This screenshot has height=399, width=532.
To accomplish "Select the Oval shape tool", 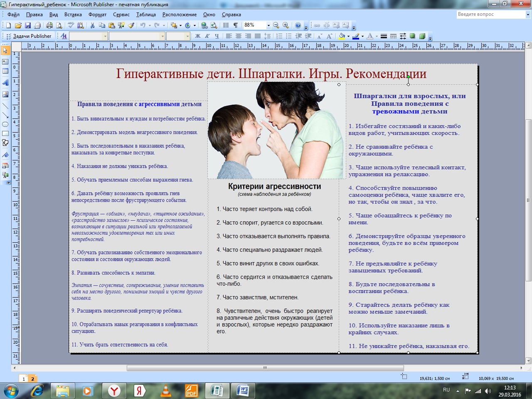I will (x=5, y=124).
